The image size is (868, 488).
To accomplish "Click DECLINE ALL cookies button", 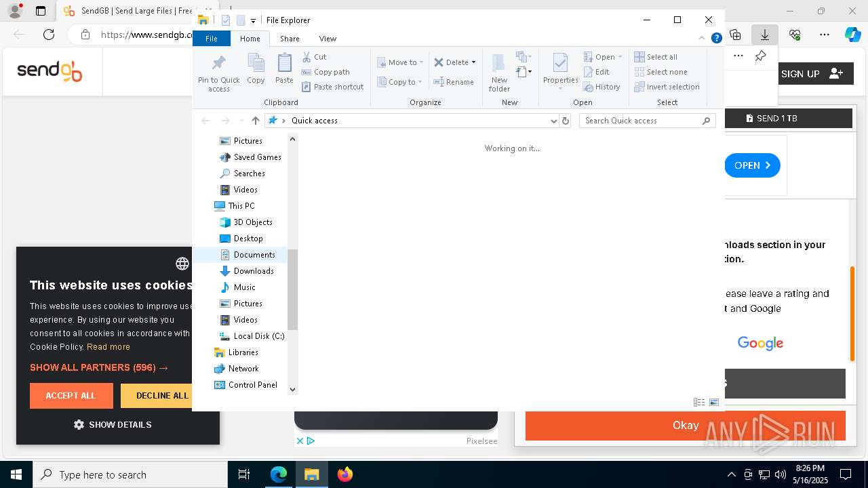I will [x=157, y=396].
